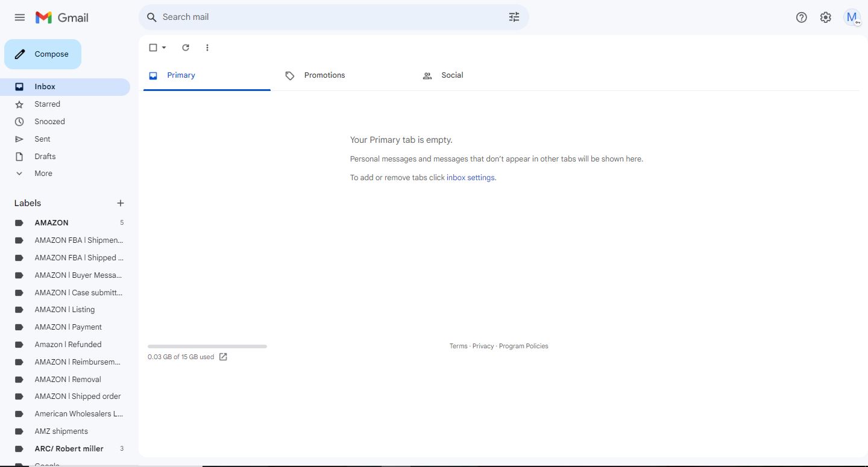Open the Support help icon
Viewport: 868px width, 467px height.
point(802,17)
